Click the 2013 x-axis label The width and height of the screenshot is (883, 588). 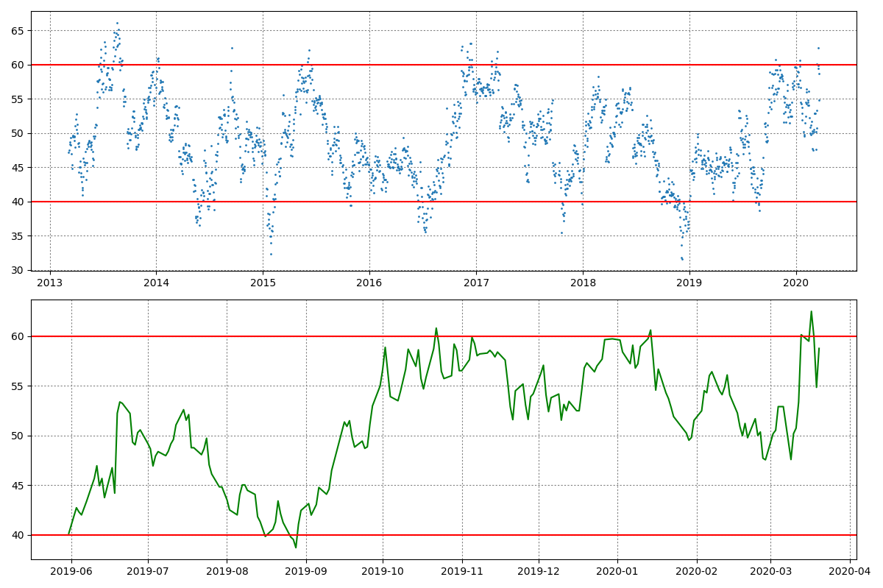[49, 283]
